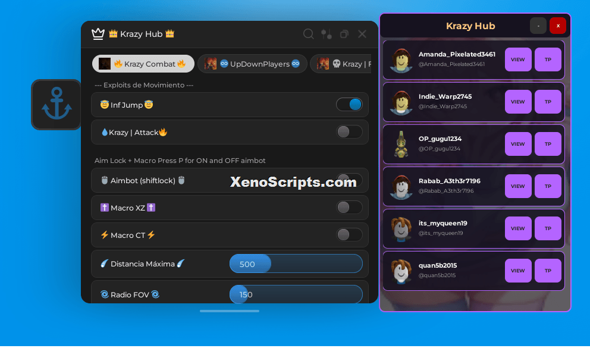Click the 'Aim Lock + Macro Press P' description
Viewport: 590px width, 364px height.
180,161
